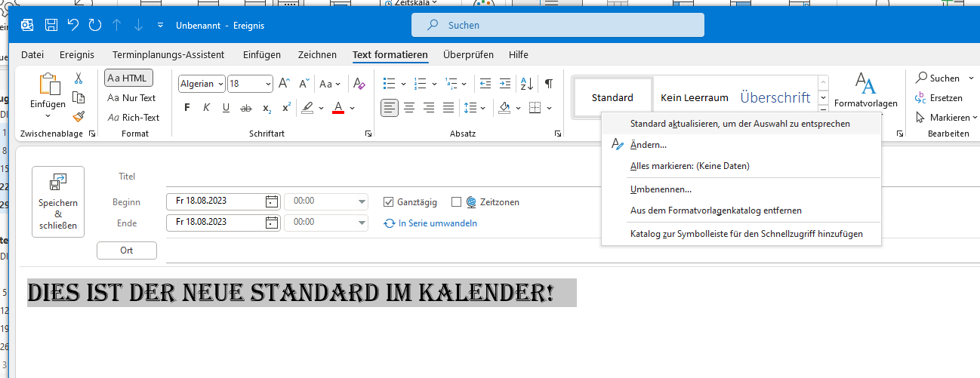This screenshot has width=980, height=378.
Task: Open Zwischenablage dialog launcher
Action: point(92,134)
